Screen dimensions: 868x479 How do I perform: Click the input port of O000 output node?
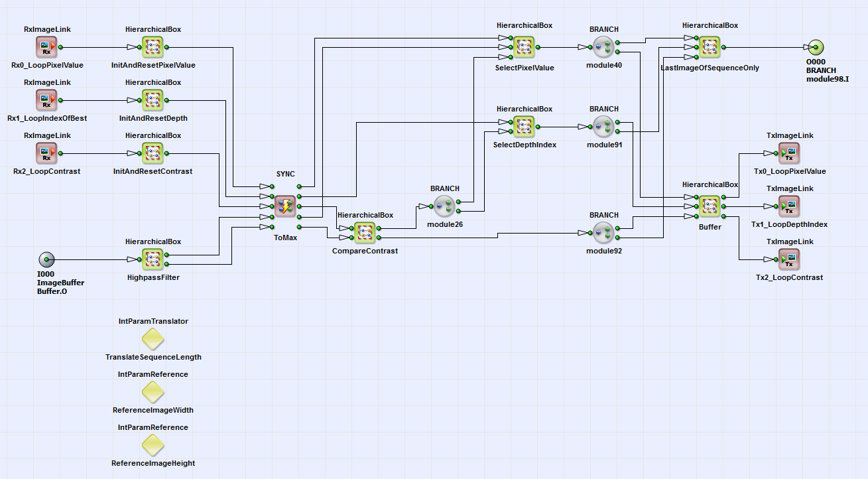[806, 47]
